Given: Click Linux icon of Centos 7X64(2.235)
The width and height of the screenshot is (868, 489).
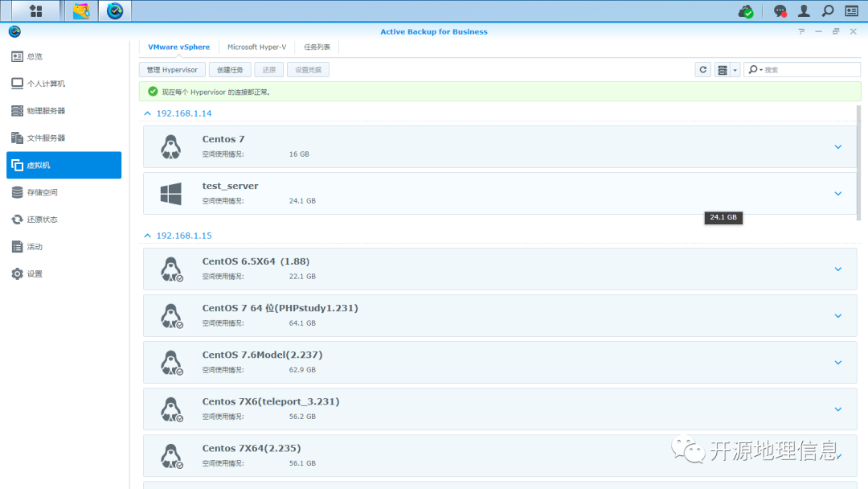Looking at the screenshot, I should click(x=171, y=456).
